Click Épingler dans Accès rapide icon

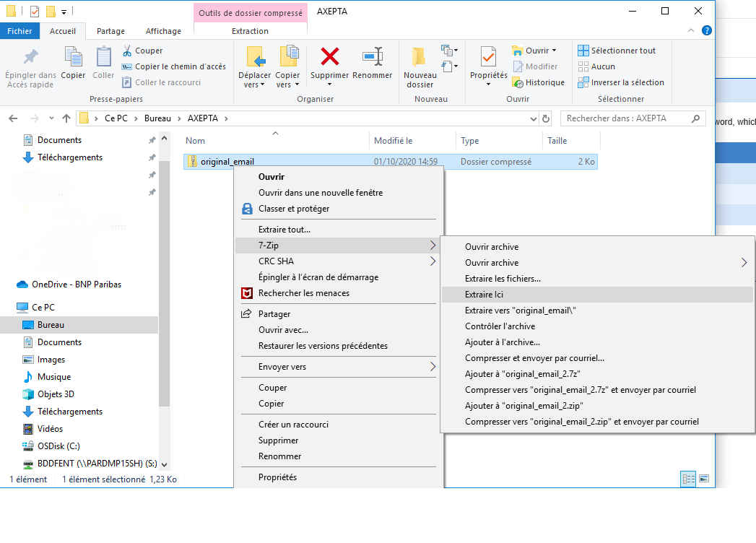click(x=30, y=56)
